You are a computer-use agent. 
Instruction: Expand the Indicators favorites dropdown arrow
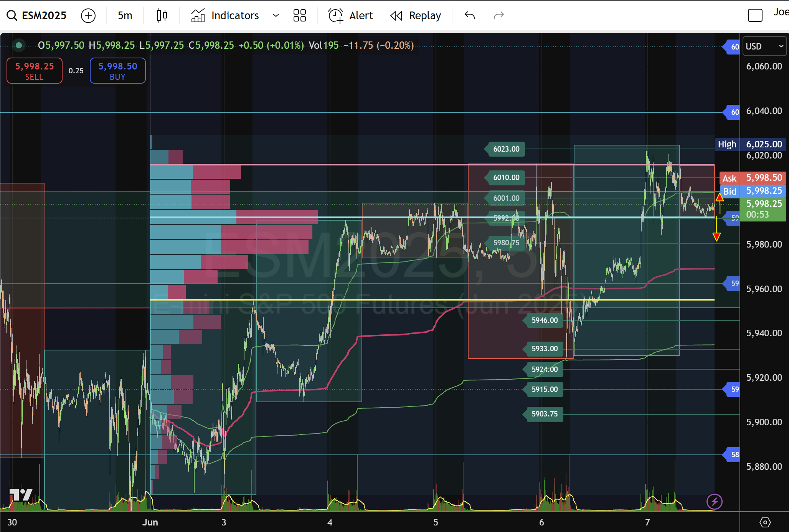click(x=276, y=15)
